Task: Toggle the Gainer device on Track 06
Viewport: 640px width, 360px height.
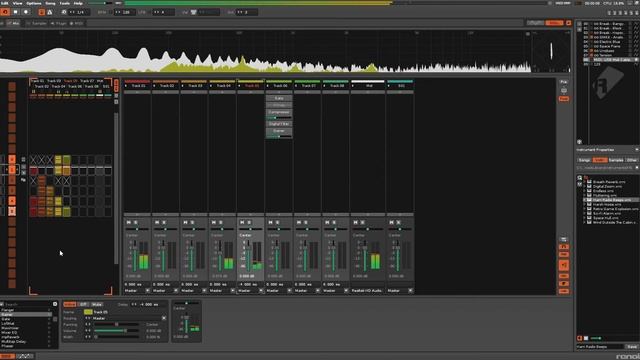Action: (x=279, y=131)
